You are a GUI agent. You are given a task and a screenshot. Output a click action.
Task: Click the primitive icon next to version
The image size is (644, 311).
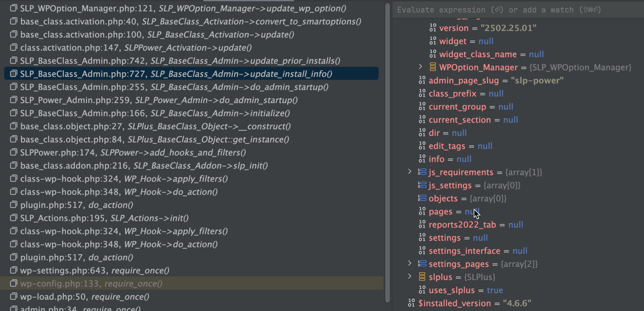(x=433, y=28)
